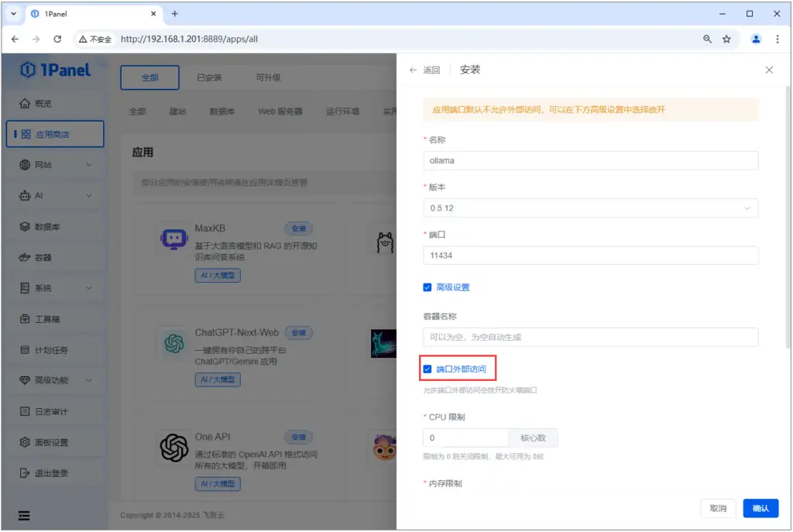Click the MaxKB application icon
This screenshot has height=532, width=793.
[x=174, y=239]
